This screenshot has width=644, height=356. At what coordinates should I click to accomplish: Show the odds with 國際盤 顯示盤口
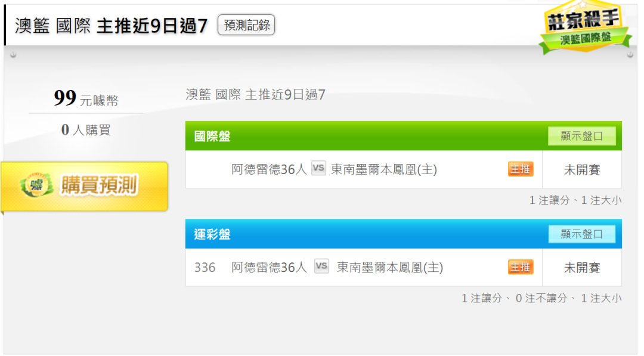click(581, 136)
